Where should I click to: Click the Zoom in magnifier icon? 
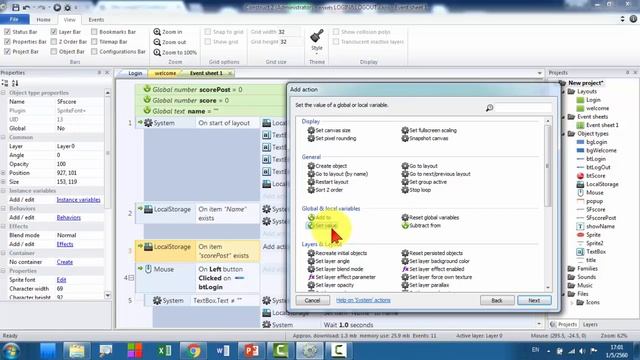point(157,32)
